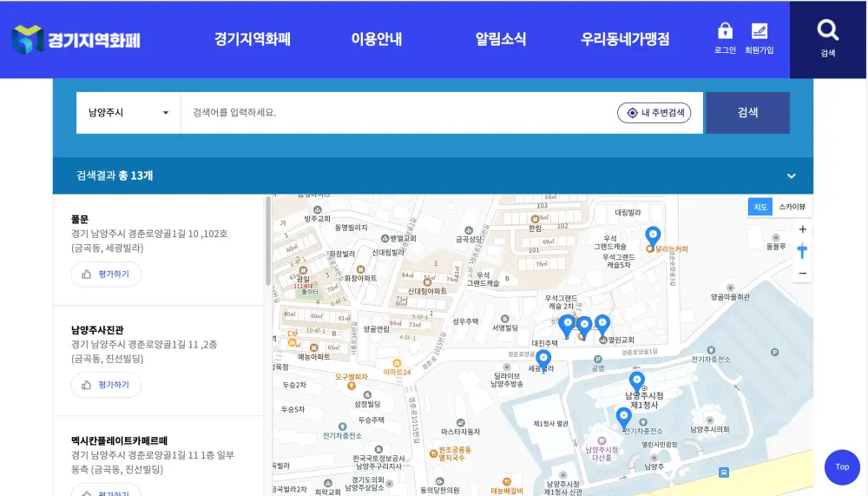Select the 멕시칸플레이트카페르떼 store result
Viewport: 868px width, 496px height.
click(119, 440)
